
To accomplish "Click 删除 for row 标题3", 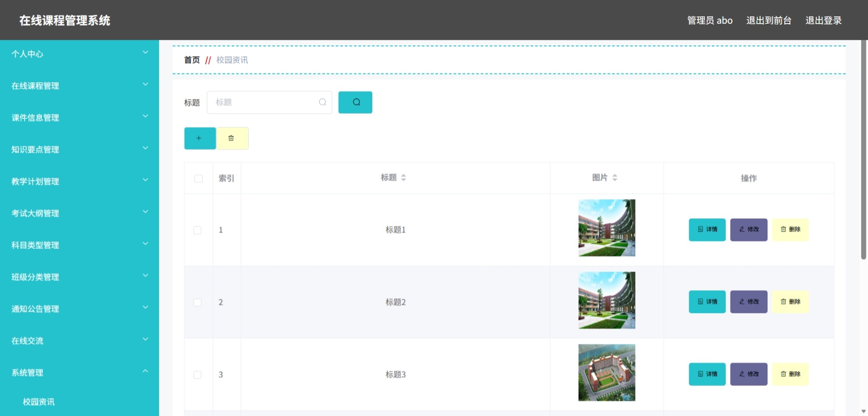I will pos(790,374).
